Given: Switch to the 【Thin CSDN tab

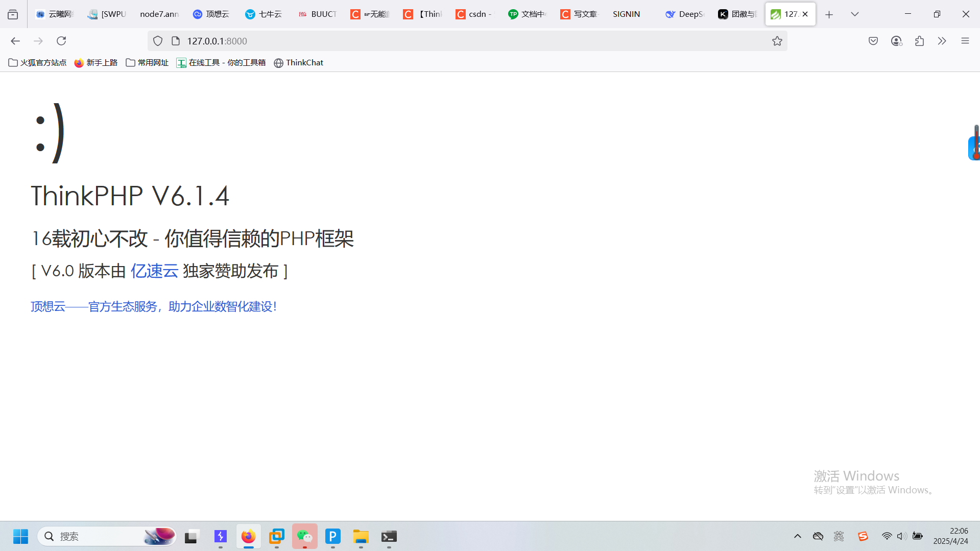Looking at the screenshot, I should [422, 14].
